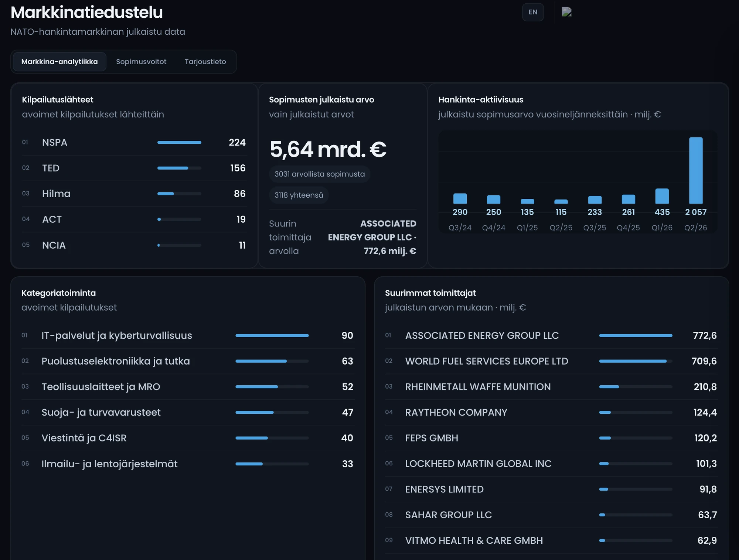The width and height of the screenshot is (739, 560).
Task: Click the RAYTHEON COMPANY value 124,4
Action: 705,412
